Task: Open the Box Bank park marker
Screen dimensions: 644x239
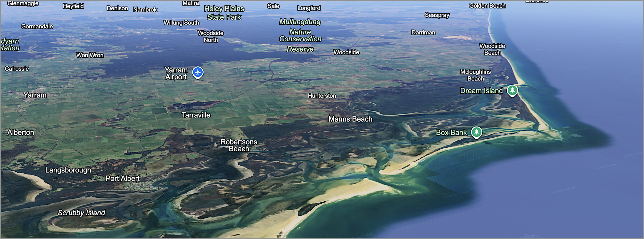Action: [x=476, y=132]
